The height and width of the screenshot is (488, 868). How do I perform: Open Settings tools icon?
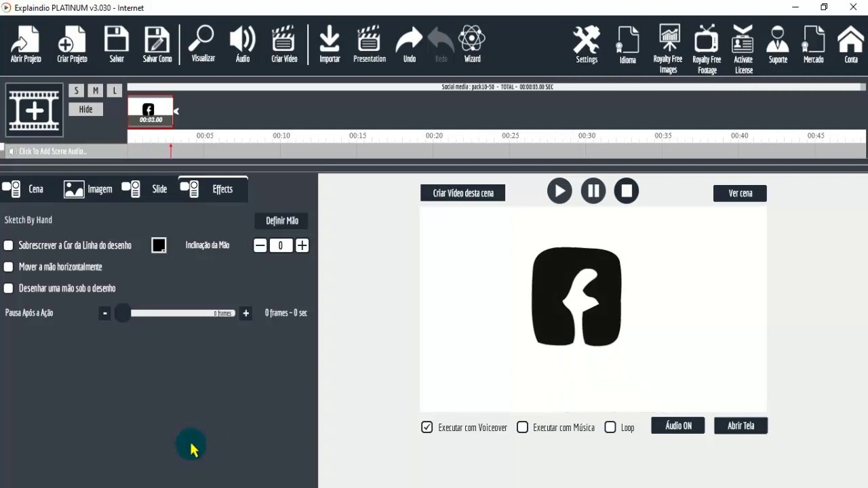click(x=587, y=45)
